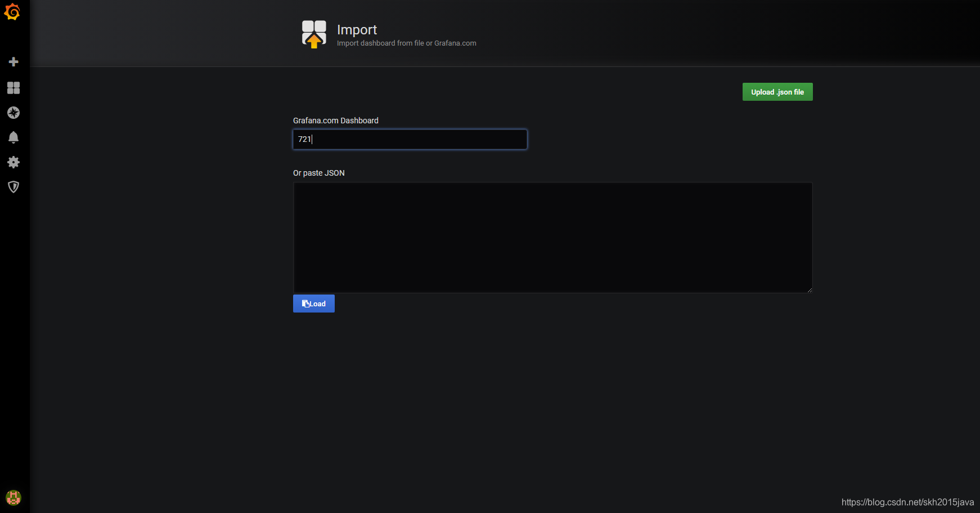Open the Explore compass icon
The image size is (980, 513).
pyautogui.click(x=14, y=113)
